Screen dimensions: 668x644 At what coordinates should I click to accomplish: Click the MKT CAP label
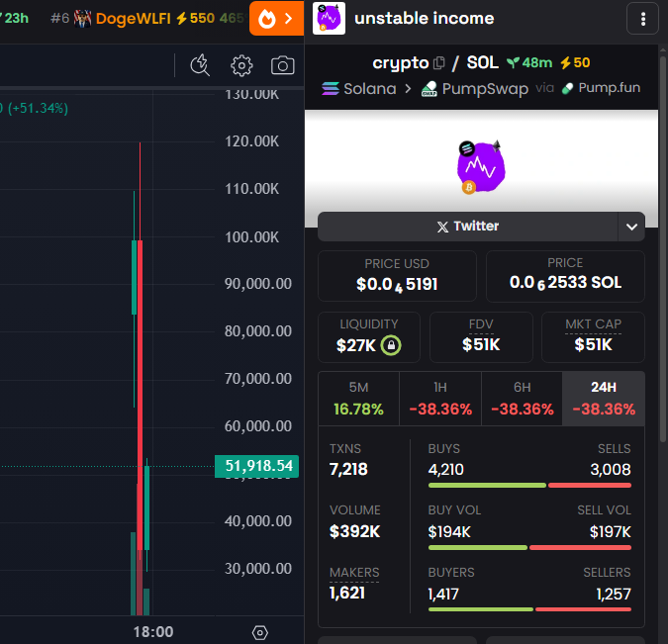click(x=593, y=324)
